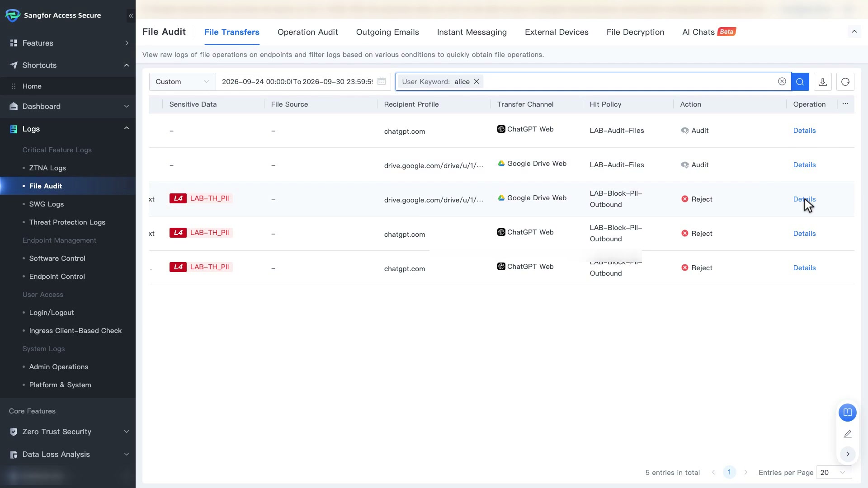Collapse page header with top-right chevron

tap(854, 32)
